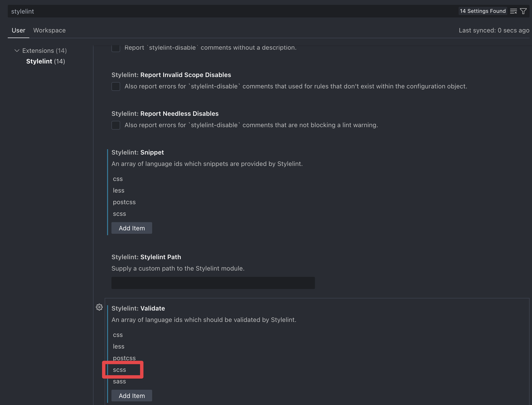Select the css item in Snippet list
This screenshot has width=532, height=405.
pyautogui.click(x=118, y=179)
